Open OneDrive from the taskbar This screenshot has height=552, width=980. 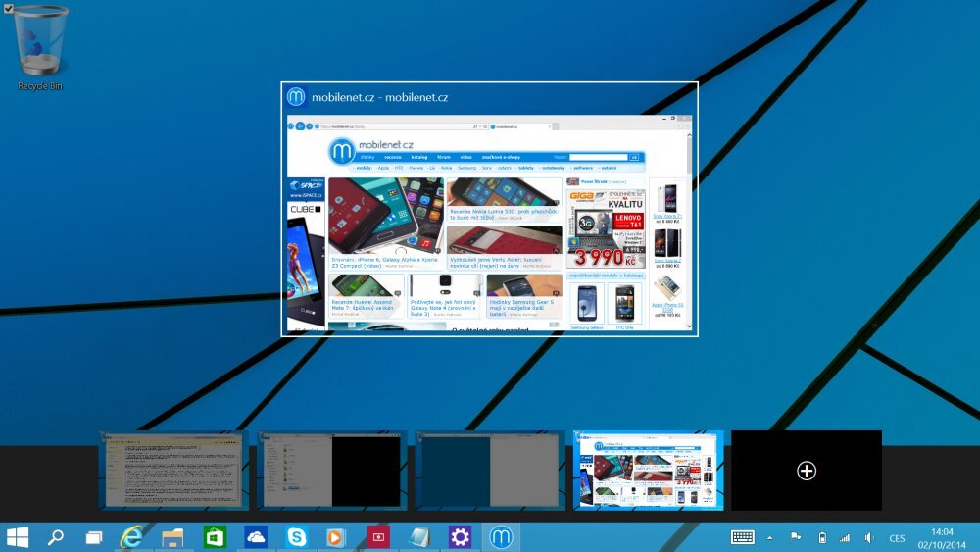(256, 537)
